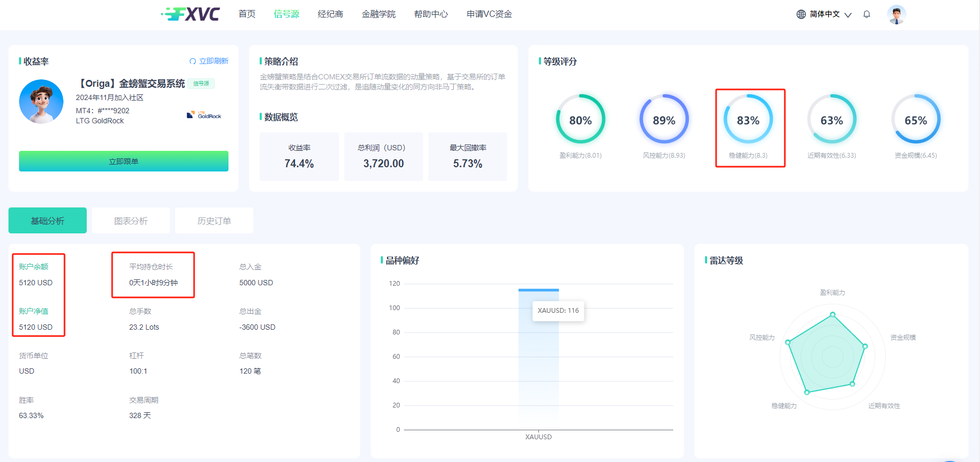Click the 总手数 value 23.2 Lots

(x=144, y=327)
